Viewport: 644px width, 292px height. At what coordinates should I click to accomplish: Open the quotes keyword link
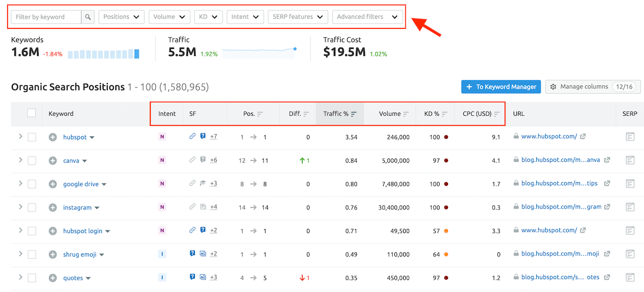click(x=73, y=278)
